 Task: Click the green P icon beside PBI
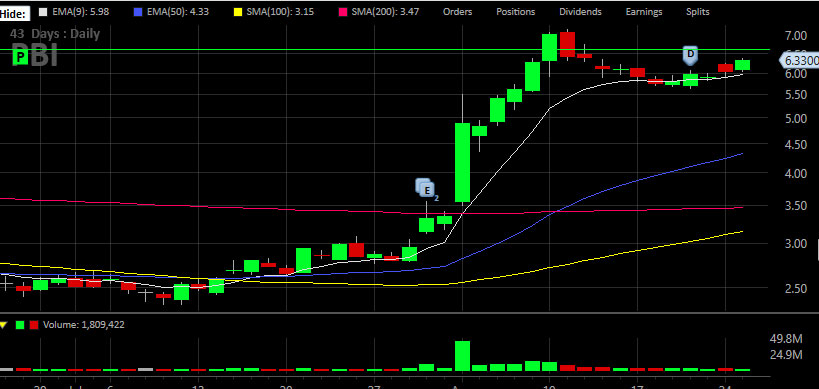tap(20, 57)
